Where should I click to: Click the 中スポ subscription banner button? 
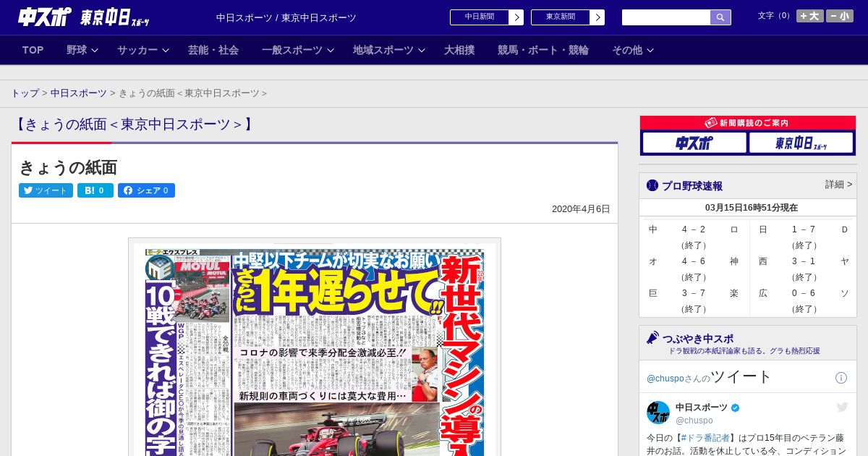click(x=694, y=143)
